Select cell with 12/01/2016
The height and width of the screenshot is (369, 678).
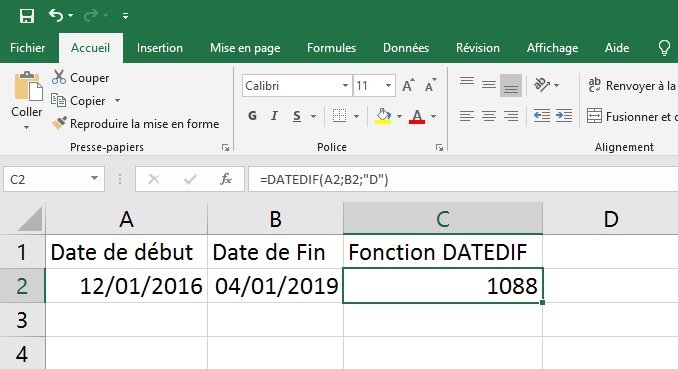[126, 286]
